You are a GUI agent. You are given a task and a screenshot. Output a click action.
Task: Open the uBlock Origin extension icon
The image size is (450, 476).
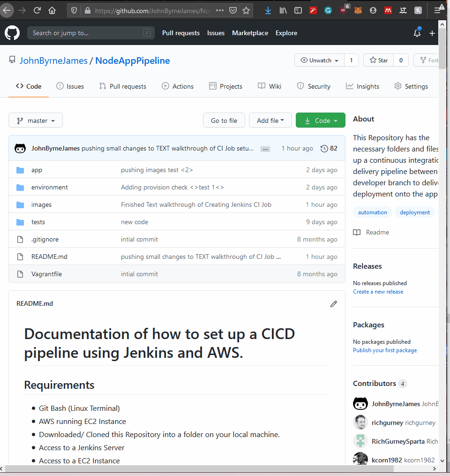pyautogui.click(x=344, y=10)
